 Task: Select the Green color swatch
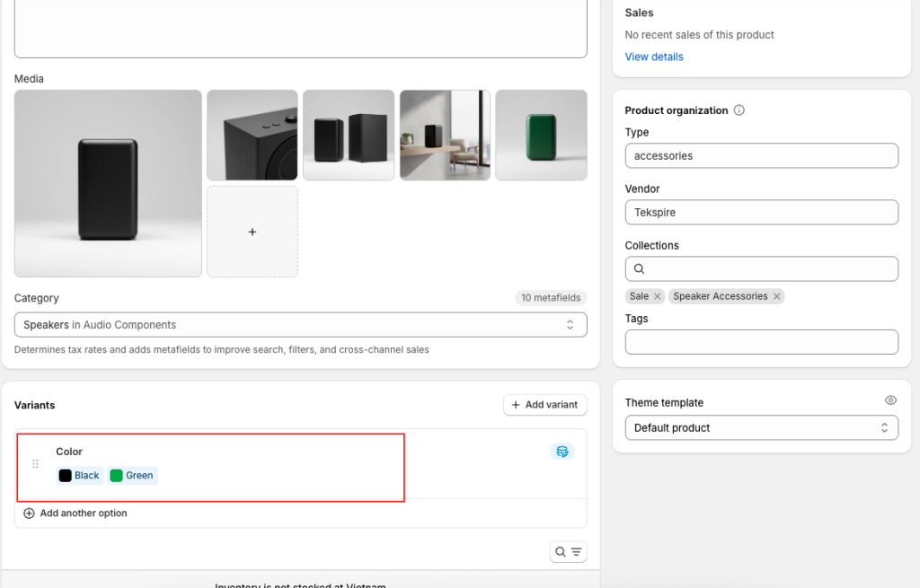pos(131,476)
